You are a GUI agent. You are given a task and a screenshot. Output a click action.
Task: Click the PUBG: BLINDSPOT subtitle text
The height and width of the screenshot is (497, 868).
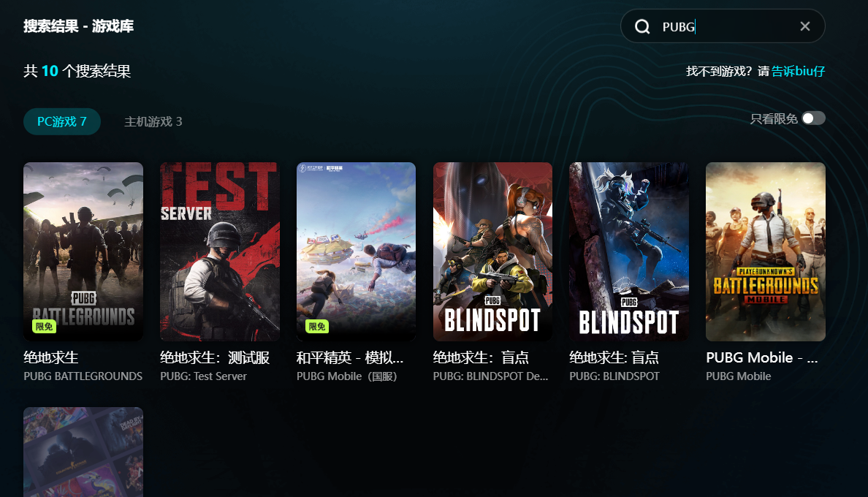pyautogui.click(x=614, y=376)
